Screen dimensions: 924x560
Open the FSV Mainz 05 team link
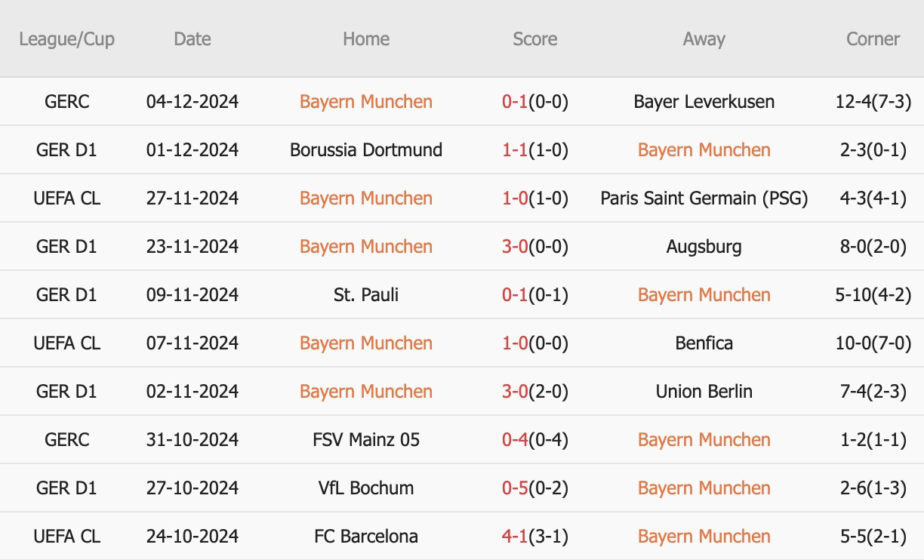coord(366,440)
